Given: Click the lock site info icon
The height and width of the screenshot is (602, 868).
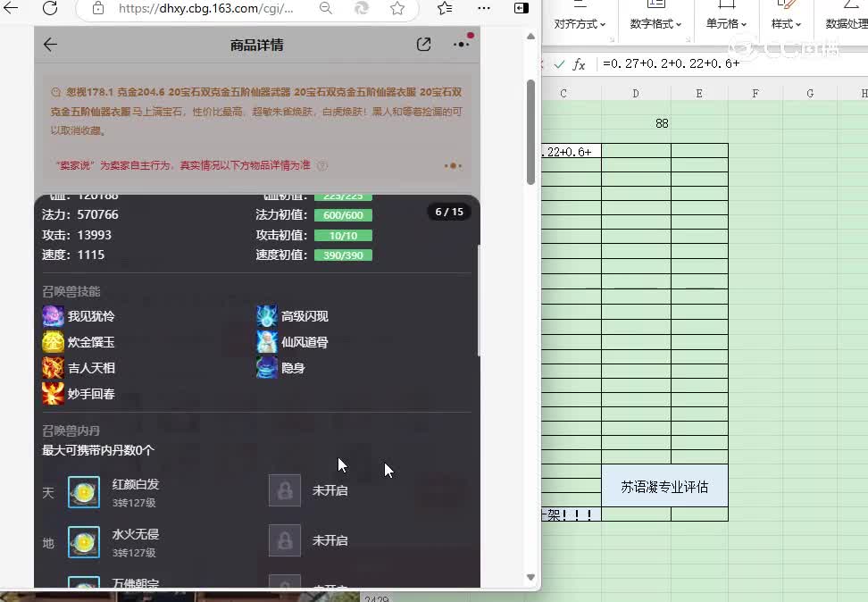Looking at the screenshot, I should 98,8.
